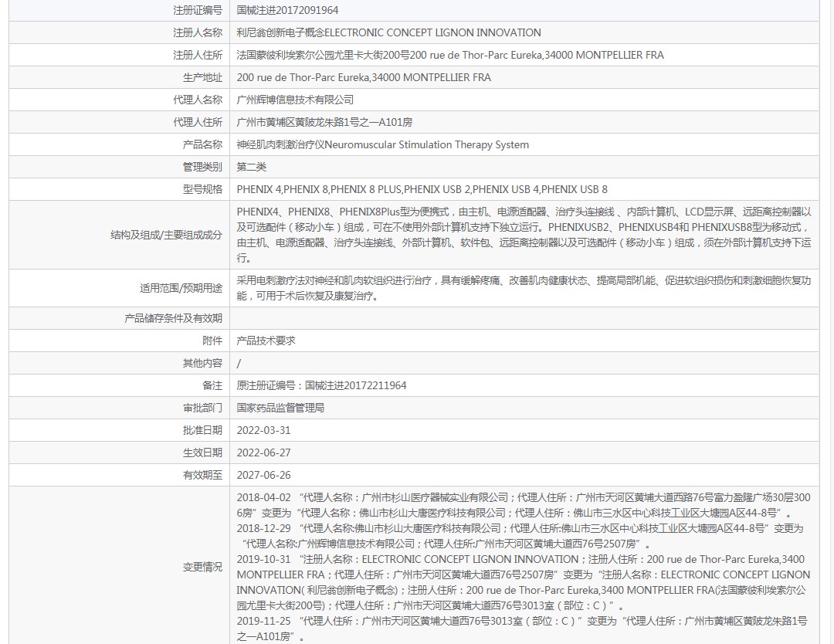Screen dimensions: 834x644
Task: Select the 2019-10-31 change record entry
Action: tap(524, 581)
